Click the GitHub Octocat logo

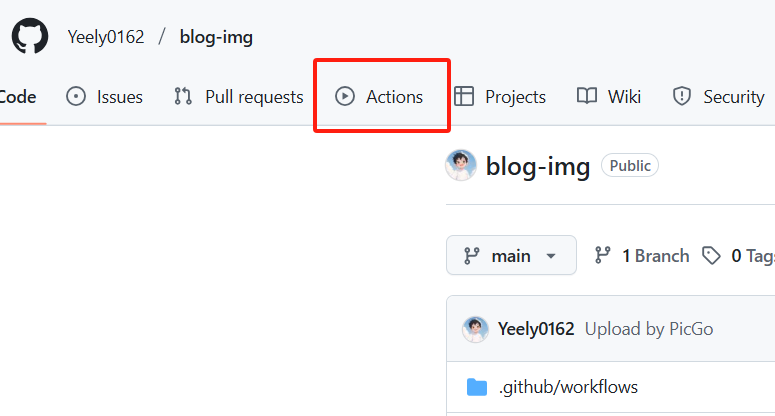pos(31,36)
